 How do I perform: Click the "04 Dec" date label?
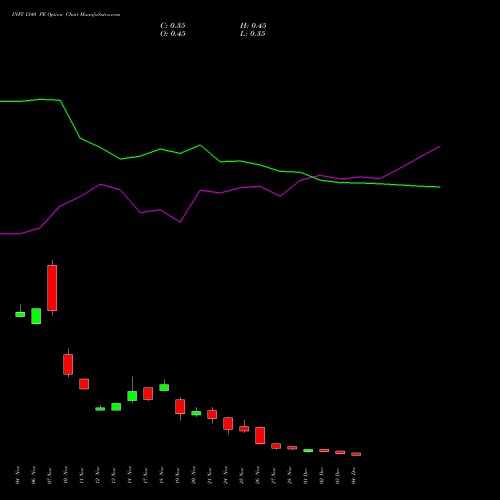coord(354,475)
